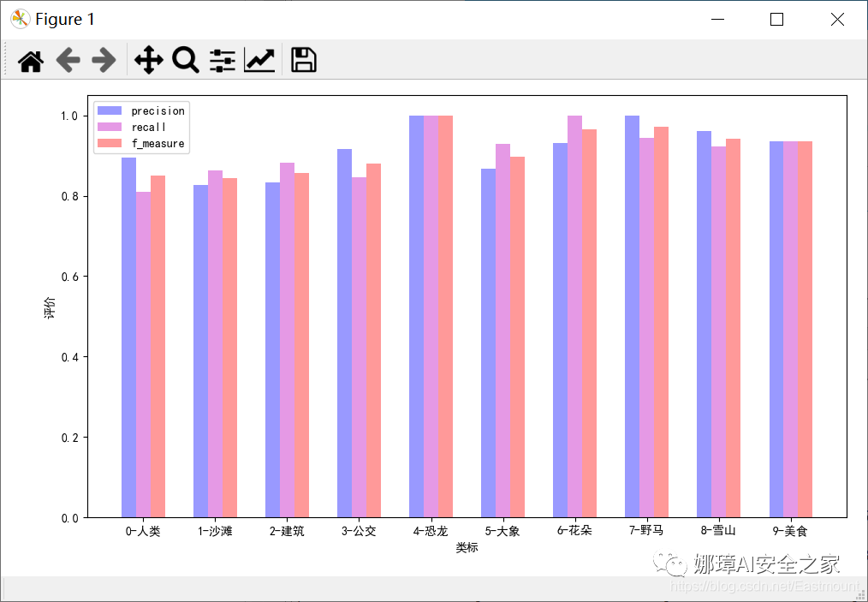
Task: Click the precision legend label
Action: click(158, 110)
